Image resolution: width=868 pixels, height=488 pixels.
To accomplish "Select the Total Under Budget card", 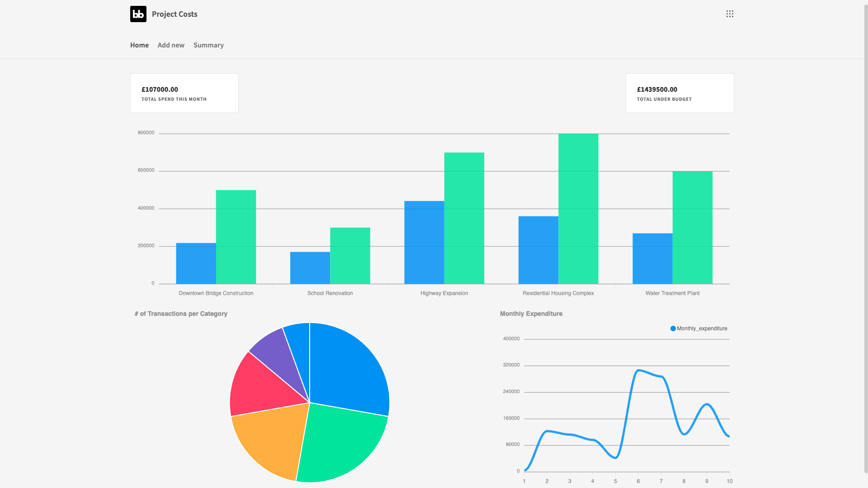I will [679, 93].
